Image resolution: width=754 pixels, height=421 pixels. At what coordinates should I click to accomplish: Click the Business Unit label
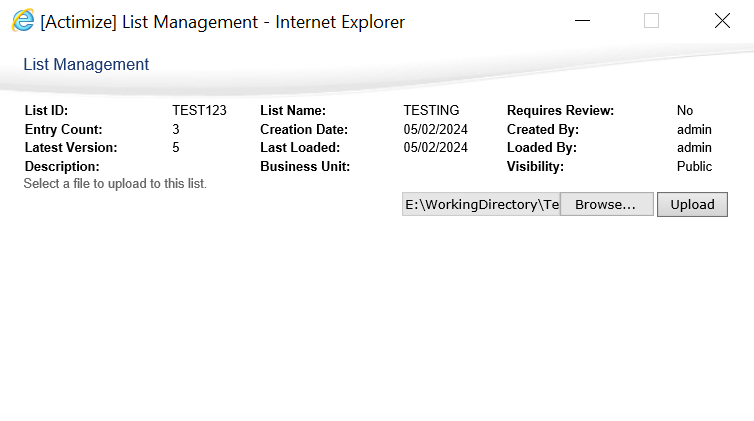pos(305,166)
